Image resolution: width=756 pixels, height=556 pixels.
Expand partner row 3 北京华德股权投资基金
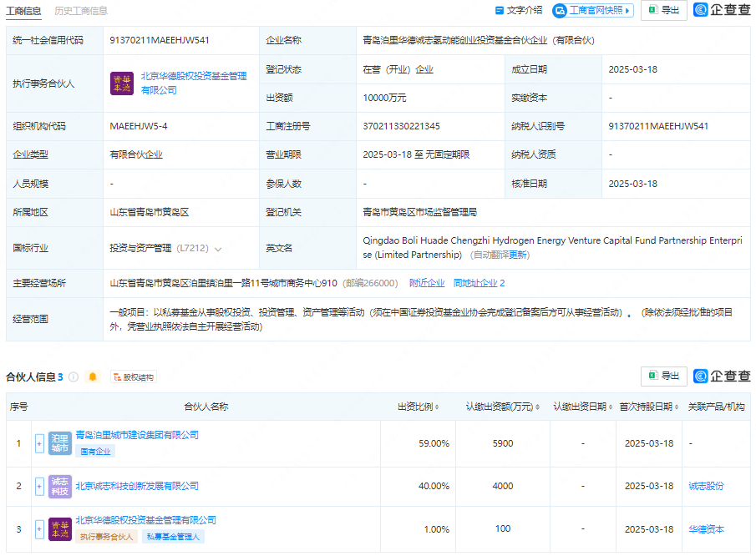click(39, 529)
